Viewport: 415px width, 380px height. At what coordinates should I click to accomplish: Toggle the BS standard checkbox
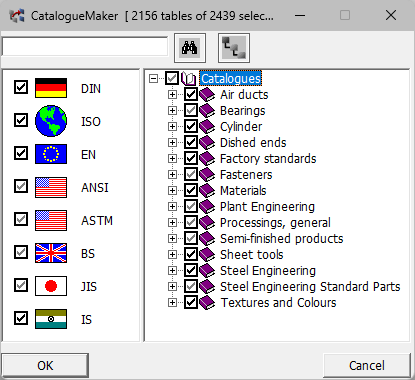click(21, 252)
